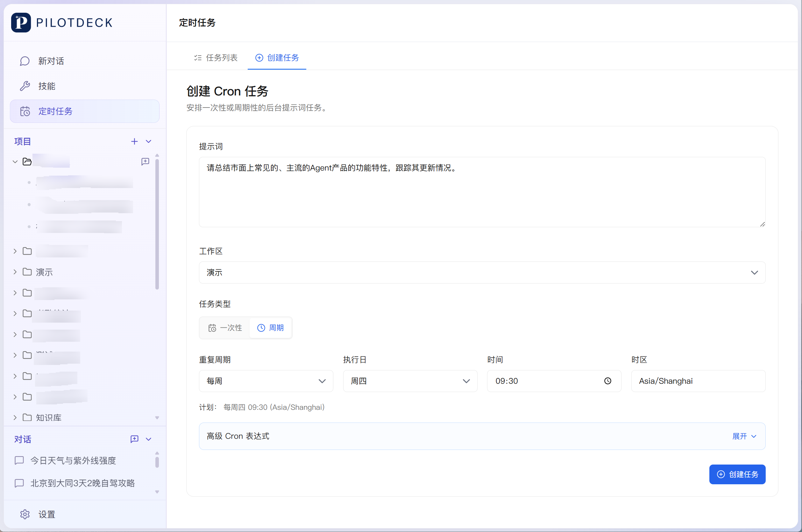Open chat 今日天气与紫外线强度
This screenshot has width=802, height=532.
click(x=73, y=460)
